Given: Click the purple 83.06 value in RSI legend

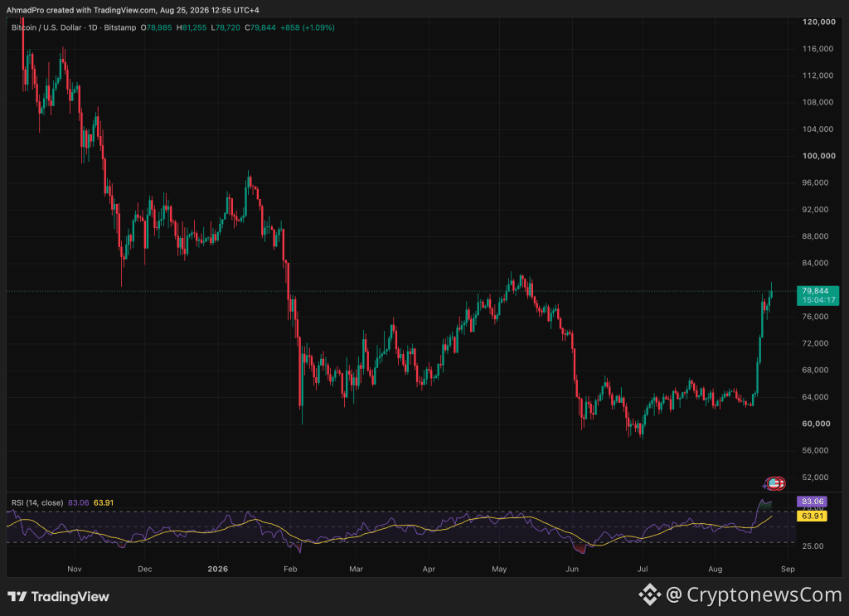Looking at the screenshot, I should pyautogui.click(x=79, y=503).
